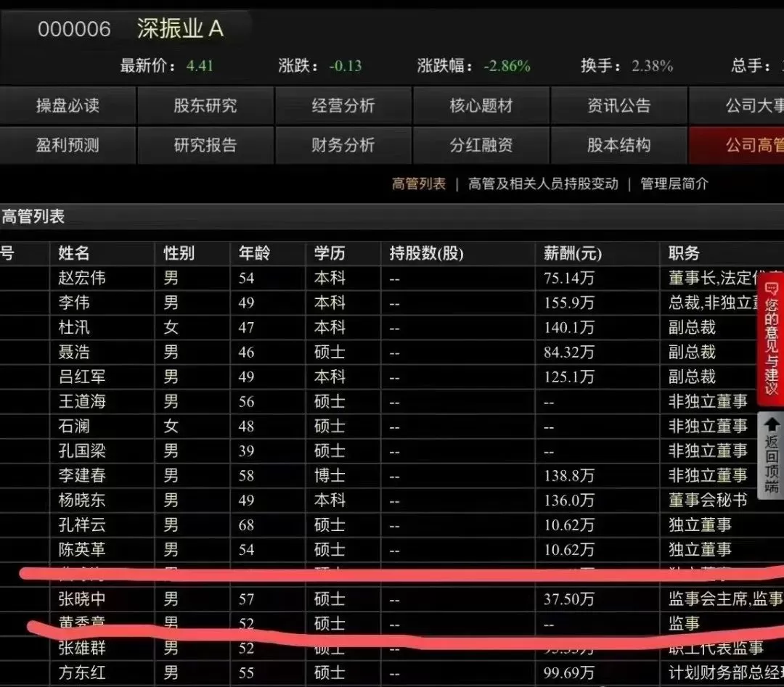
Task: Select the name 张雄群
Action: 82,648
